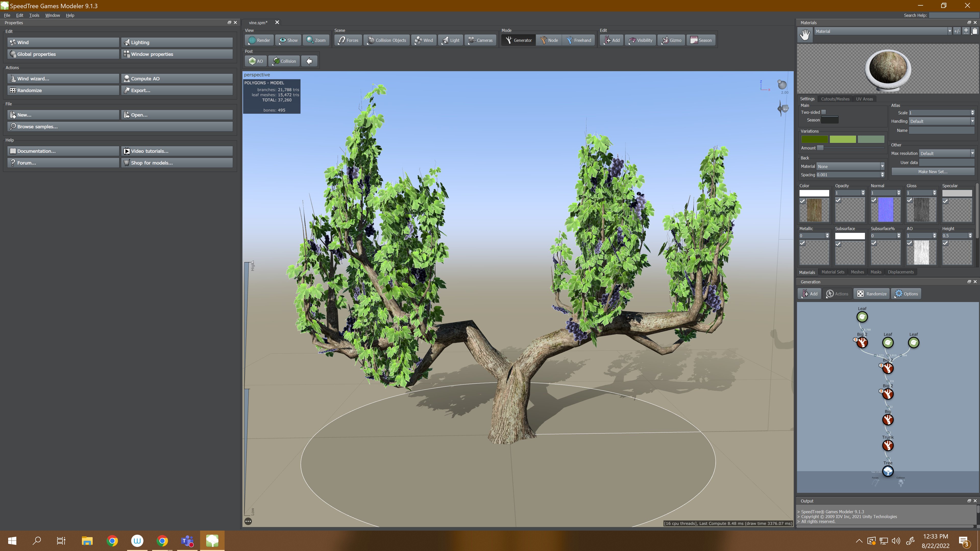Click Browse samples button
This screenshot has width=980, height=551.
point(120,127)
